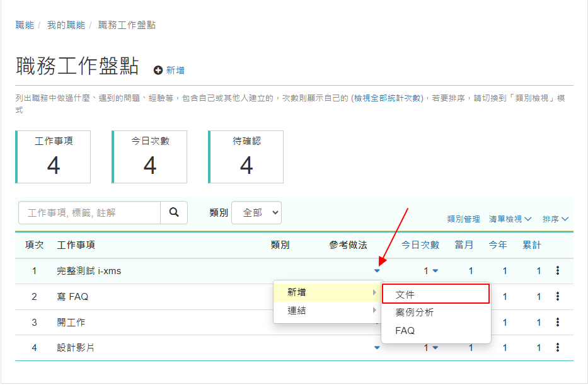Expand the 清單檢視 view dropdown
The width and height of the screenshot is (588, 385).
click(x=510, y=219)
